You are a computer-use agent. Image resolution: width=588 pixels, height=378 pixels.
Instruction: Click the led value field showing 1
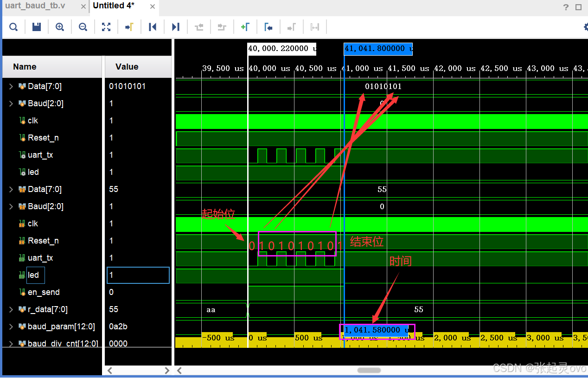coord(138,275)
